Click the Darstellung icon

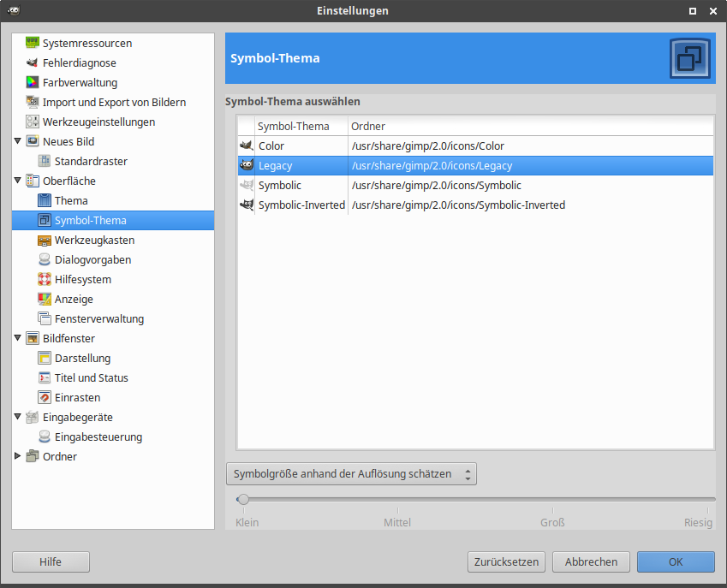click(45, 358)
